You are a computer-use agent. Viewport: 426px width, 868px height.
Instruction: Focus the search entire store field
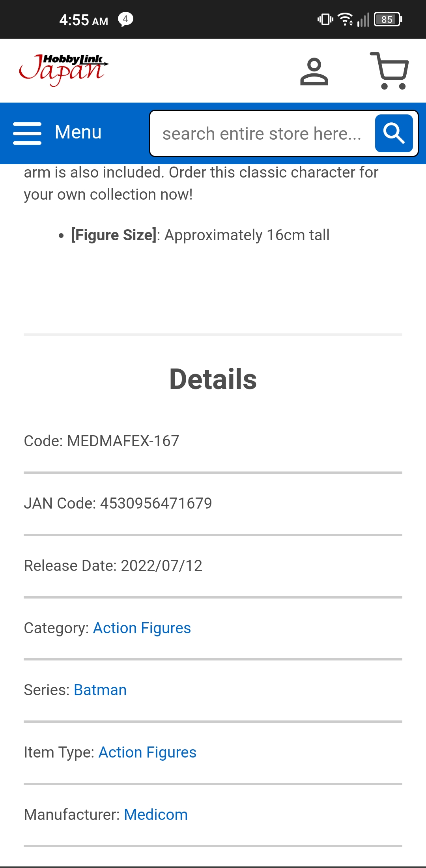click(262, 134)
